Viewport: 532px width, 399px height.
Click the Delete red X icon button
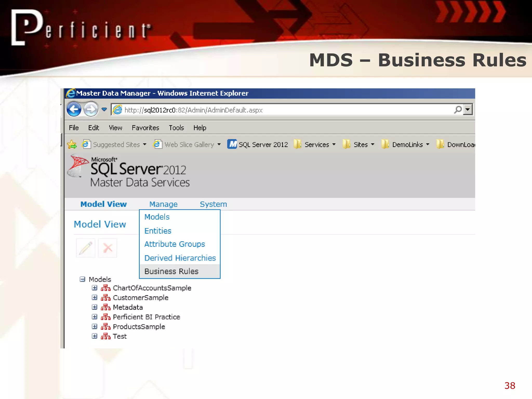pos(108,248)
